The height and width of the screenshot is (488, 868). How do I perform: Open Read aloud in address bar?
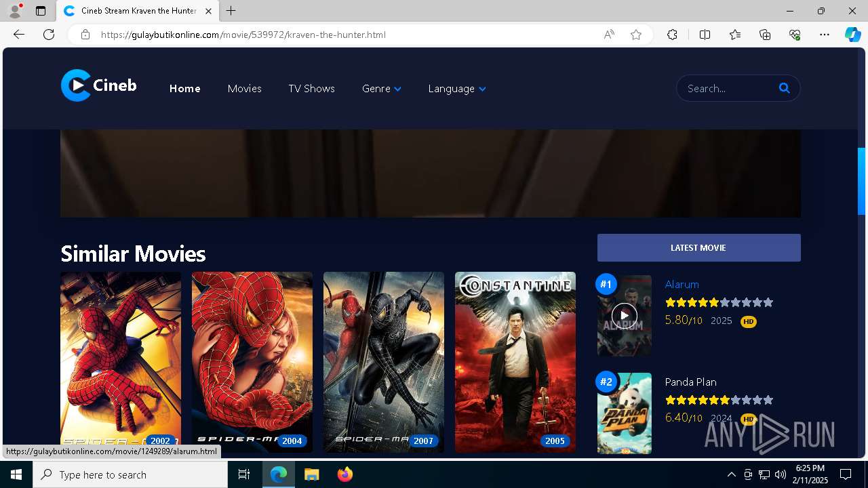(609, 35)
